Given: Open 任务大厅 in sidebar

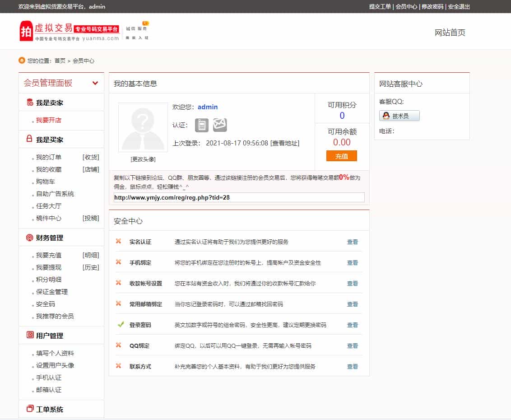Looking at the screenshot, I should click(x=49, y=206).
